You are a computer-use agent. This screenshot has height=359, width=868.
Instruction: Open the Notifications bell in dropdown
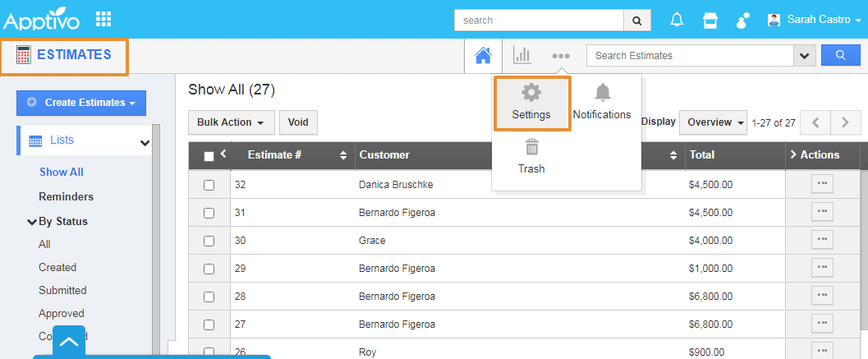(x=603, y=93)
